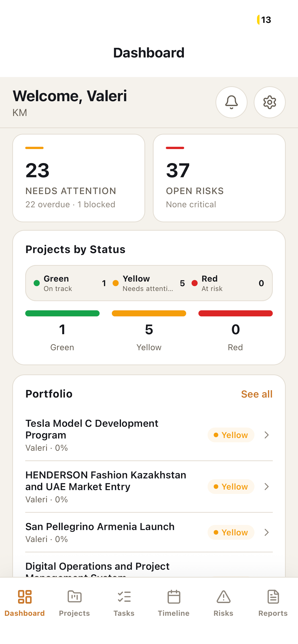The height and width of the screenshot is (644, 298).
Task: Open Tesla Model C Development Program
Action: click(149, 435)
